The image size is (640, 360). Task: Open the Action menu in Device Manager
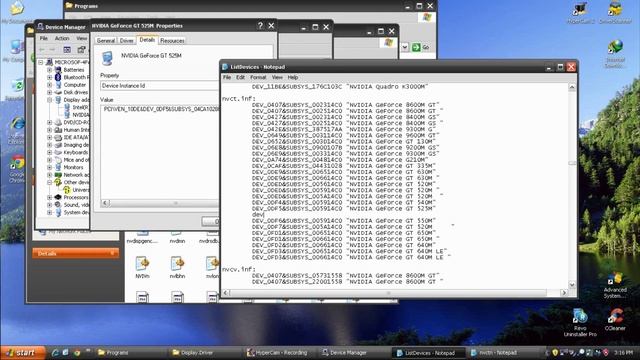[x=62, y=38]
